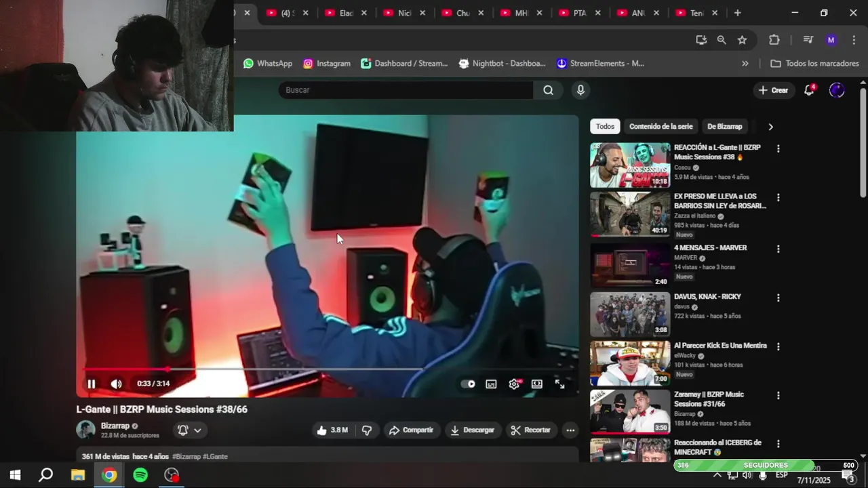
Task: Open options for REACCIÓN a L-Gante video
Action: pyautogui.click(x=778, y=148)
